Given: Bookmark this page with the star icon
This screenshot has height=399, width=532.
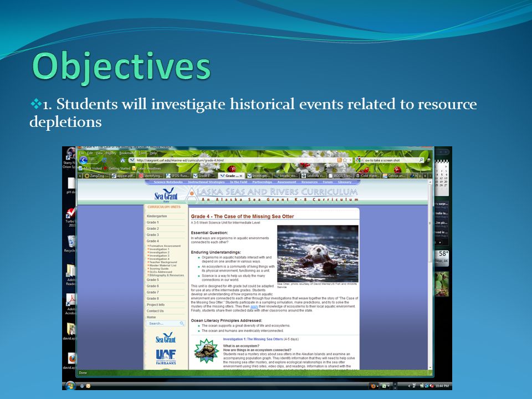Looking at the screenshot, I should coord(345,160).
